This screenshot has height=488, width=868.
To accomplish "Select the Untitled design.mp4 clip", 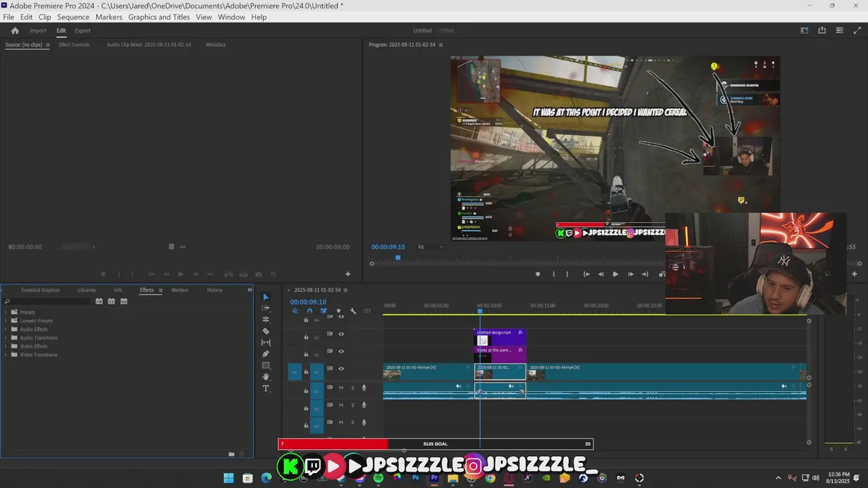I will [x=500, y=337].
